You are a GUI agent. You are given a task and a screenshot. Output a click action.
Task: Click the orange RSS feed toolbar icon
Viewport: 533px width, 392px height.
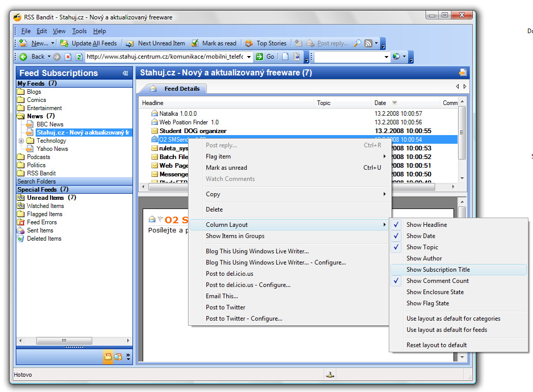point(368,43)
